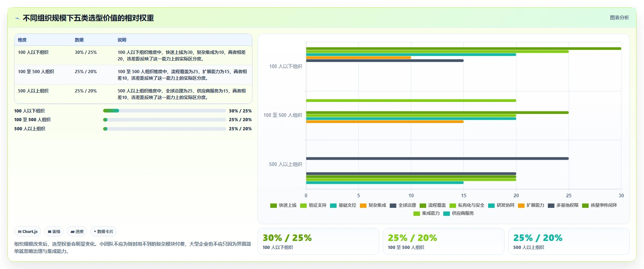Click 30% / 25% value beside the first progress bar

[240, 111]
